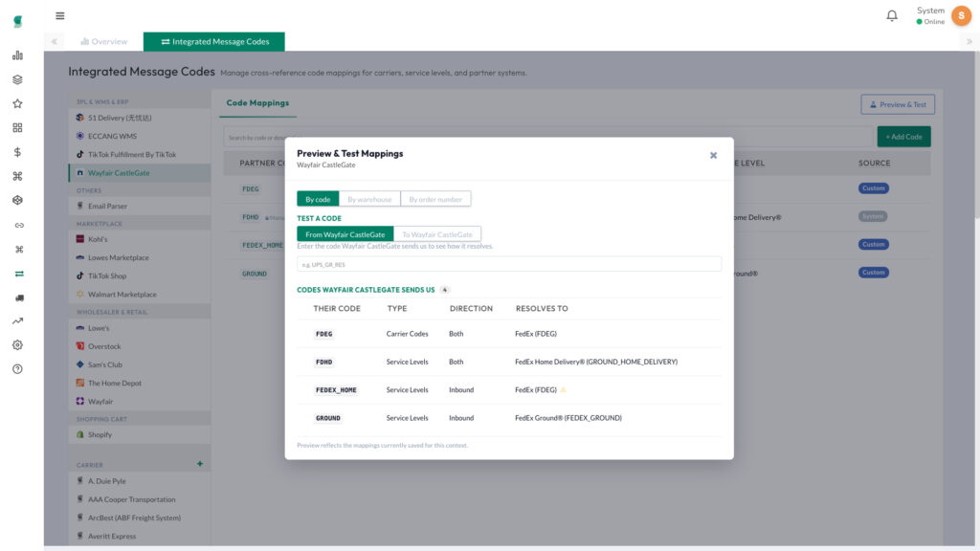Switch to By order number mode

coord(435,199)
